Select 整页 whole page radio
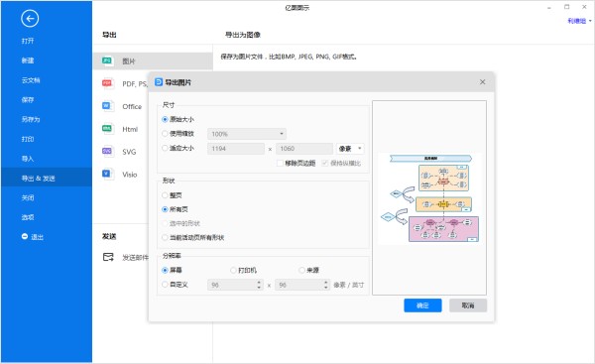The height and width of the screenshot is (364, 595). coord(165,195)
